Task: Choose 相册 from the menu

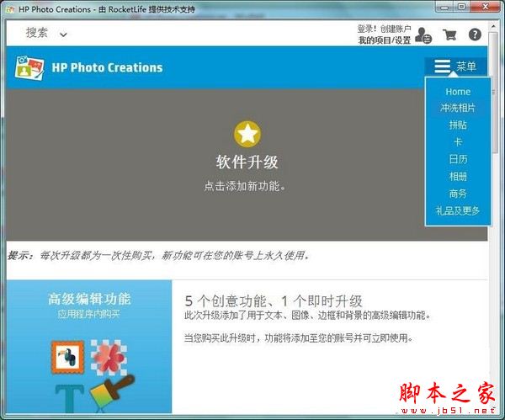Action: tap(458, 177)
